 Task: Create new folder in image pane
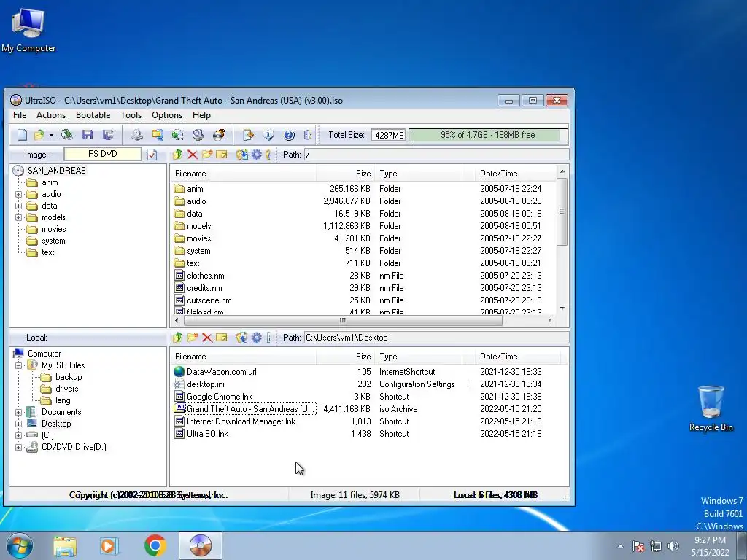click(x=206, y=155)
